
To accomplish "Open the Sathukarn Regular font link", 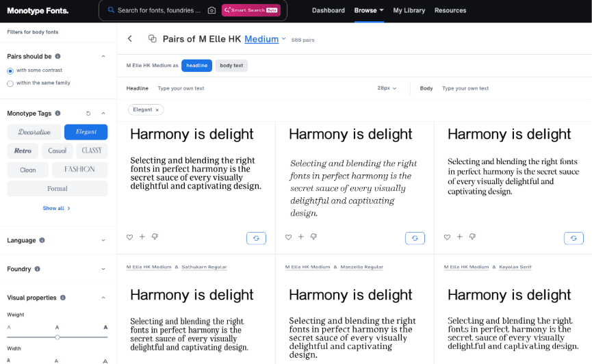I will [x=205, y=267].
